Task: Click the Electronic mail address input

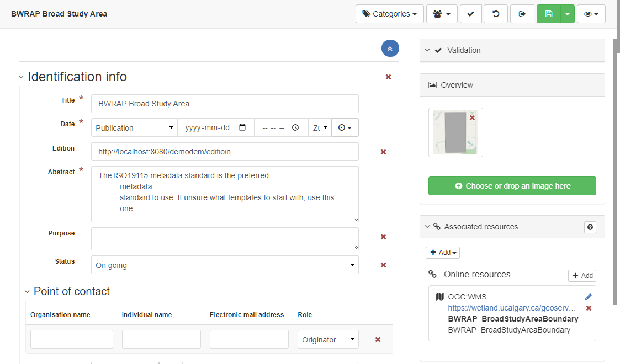Action: (249, 339)
